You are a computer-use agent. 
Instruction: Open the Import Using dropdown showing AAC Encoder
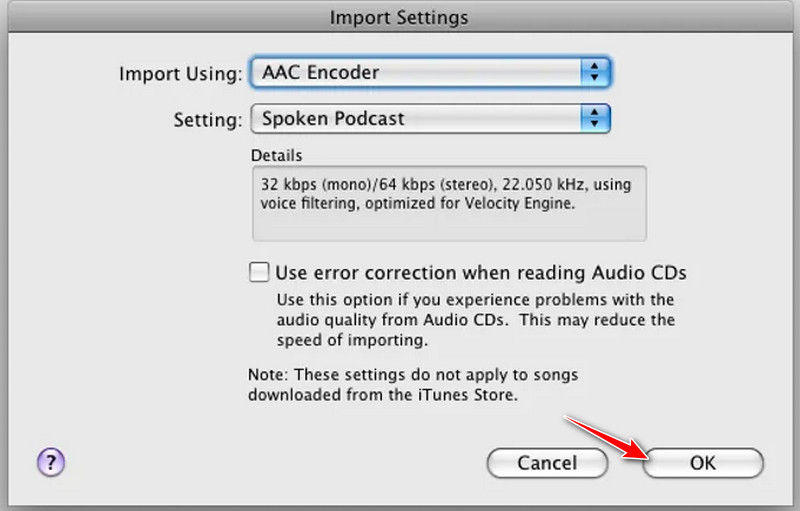coord(420,72)
